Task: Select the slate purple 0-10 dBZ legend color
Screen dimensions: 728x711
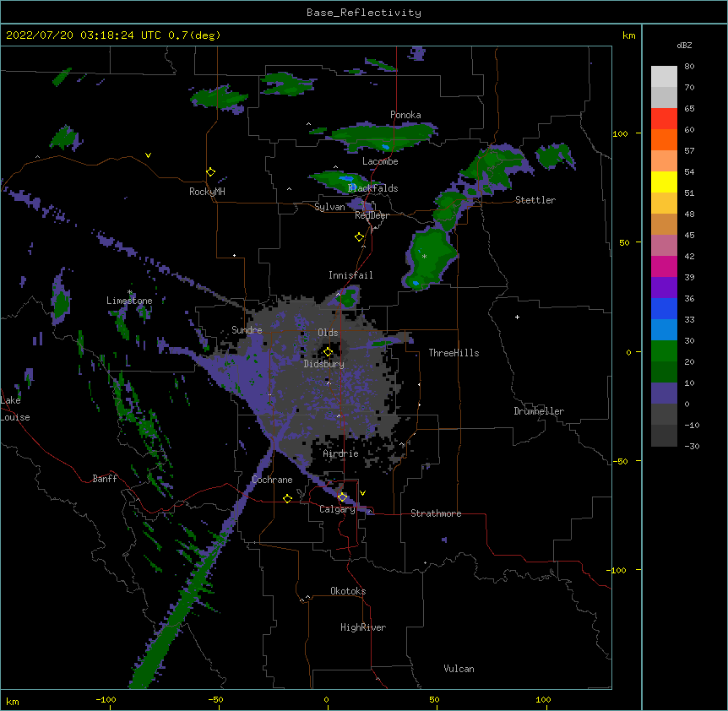Action: pos(664,393)
